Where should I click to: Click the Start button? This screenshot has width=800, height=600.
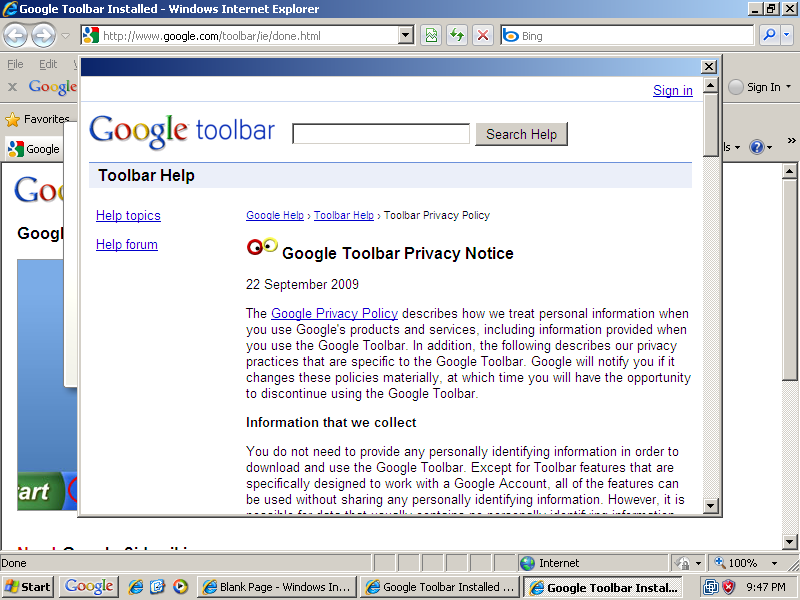click(x=28, y=587)
